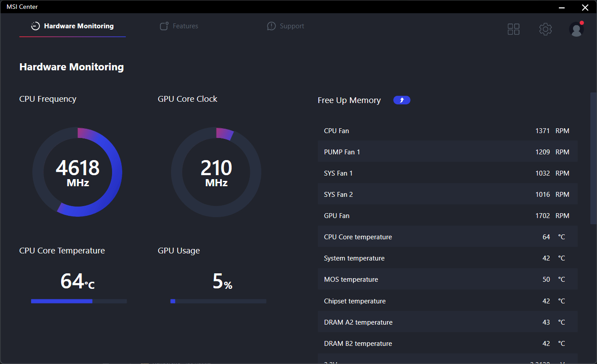
Task: Click the 5% GPU usage readout
Action: 222,281
